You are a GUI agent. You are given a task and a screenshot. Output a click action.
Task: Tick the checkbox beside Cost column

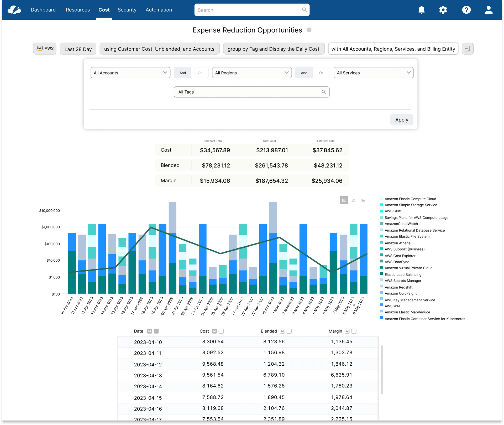point(221,331)
